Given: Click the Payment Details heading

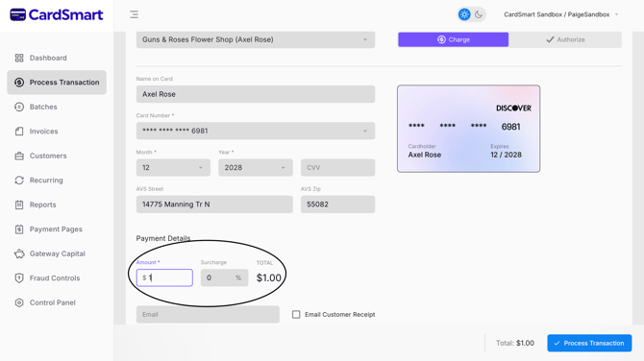Looking at the screenshot, I should [x=163, y=238].
